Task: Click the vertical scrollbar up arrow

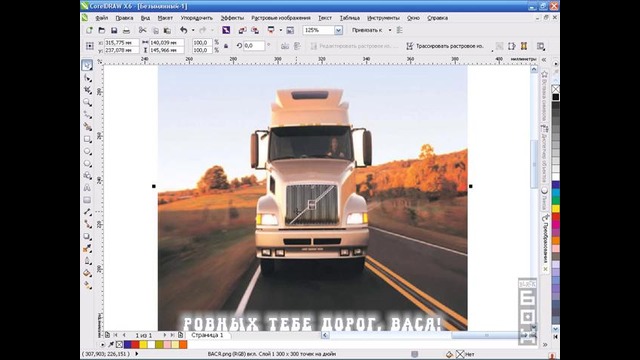Action: (x=534, y=69)
